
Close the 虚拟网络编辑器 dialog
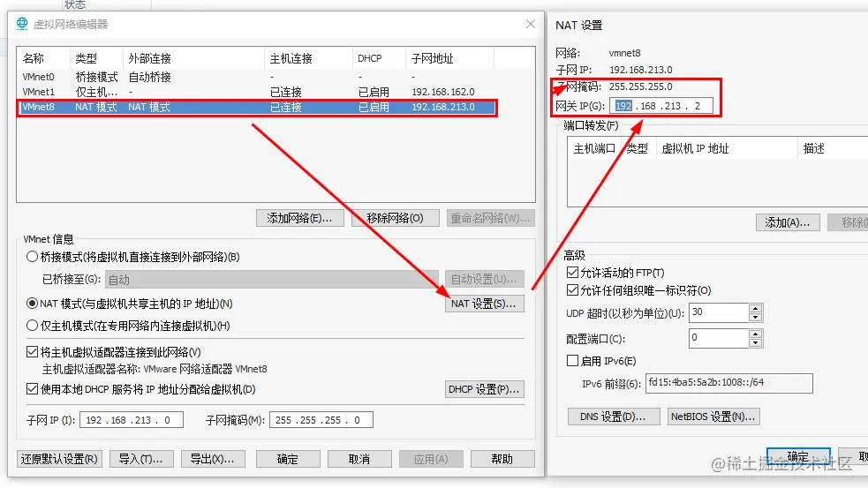pos(531,24)
